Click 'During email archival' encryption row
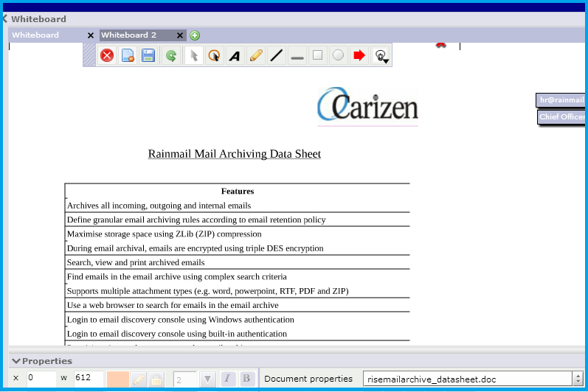Image resolution: width=588 pixels, height=392 pixels. pyautogui.click(x=238, y=248)
